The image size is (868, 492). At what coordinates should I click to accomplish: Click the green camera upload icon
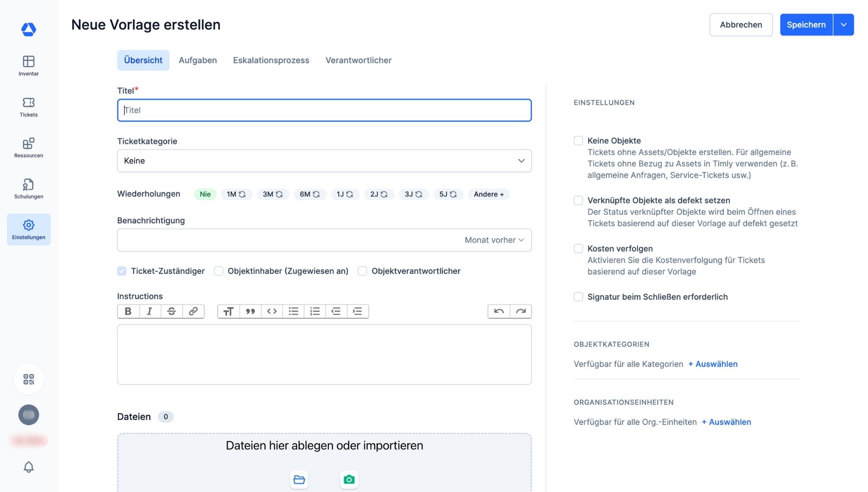[x=349, y=480]
